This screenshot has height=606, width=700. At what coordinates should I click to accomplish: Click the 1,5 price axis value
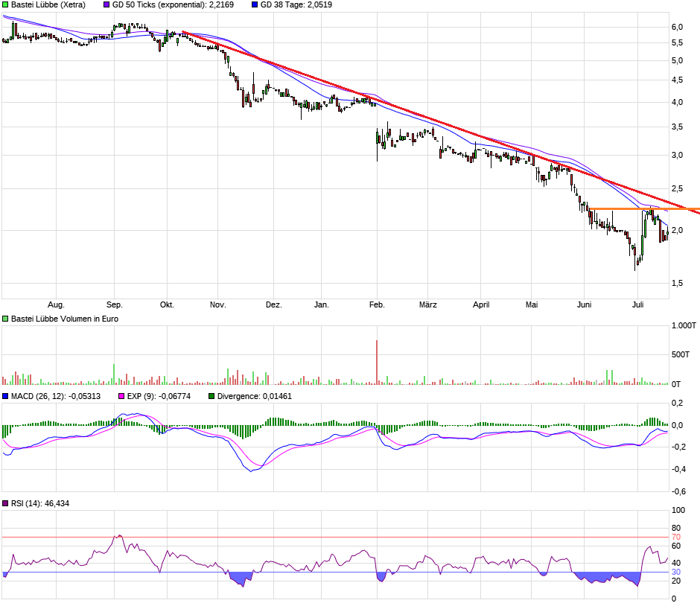tap(677, 284)
